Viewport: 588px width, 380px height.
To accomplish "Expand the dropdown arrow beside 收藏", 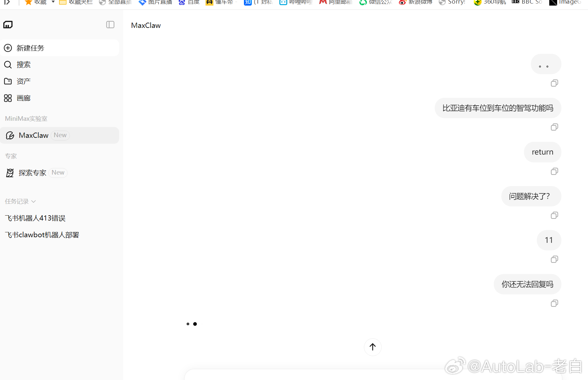I will pos(53,2).
